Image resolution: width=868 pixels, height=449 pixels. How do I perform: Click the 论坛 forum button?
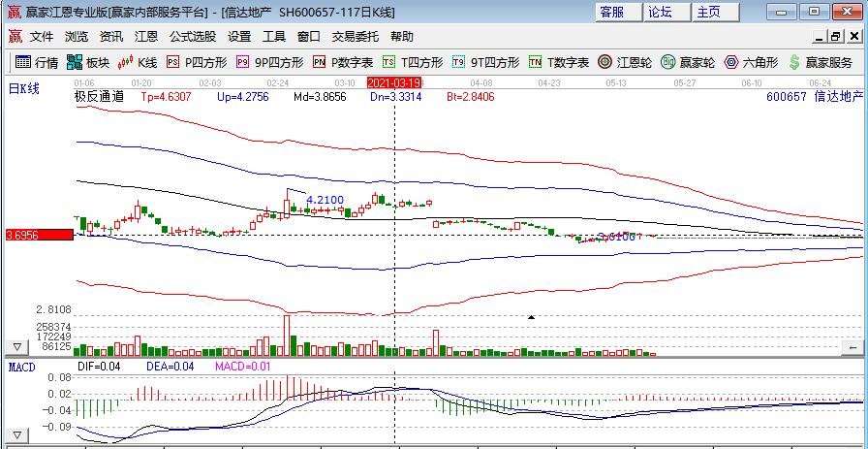pos(667,12)
